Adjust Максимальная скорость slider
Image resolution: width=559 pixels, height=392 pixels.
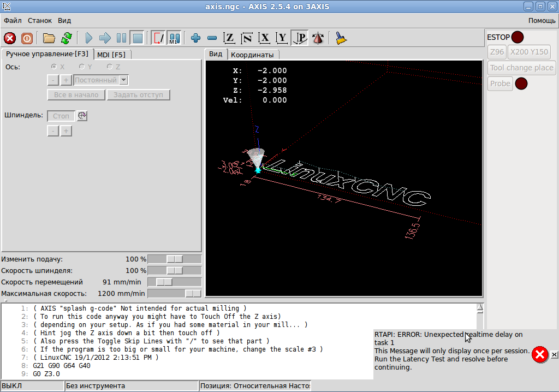coord(175,293)
